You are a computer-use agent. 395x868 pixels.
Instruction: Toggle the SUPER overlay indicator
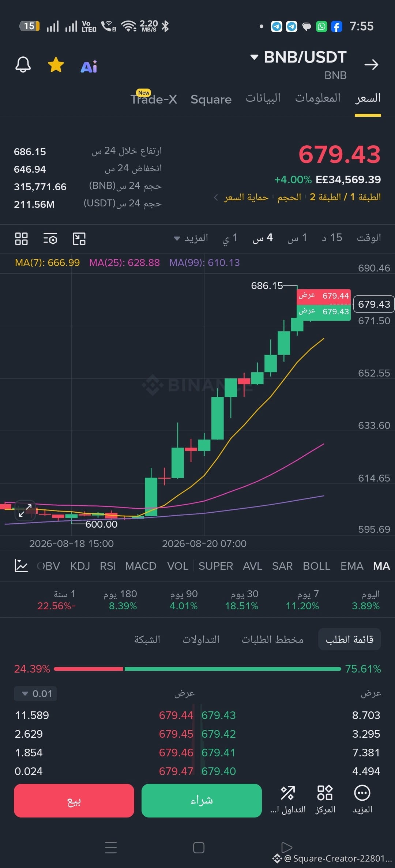click(216, 566)
